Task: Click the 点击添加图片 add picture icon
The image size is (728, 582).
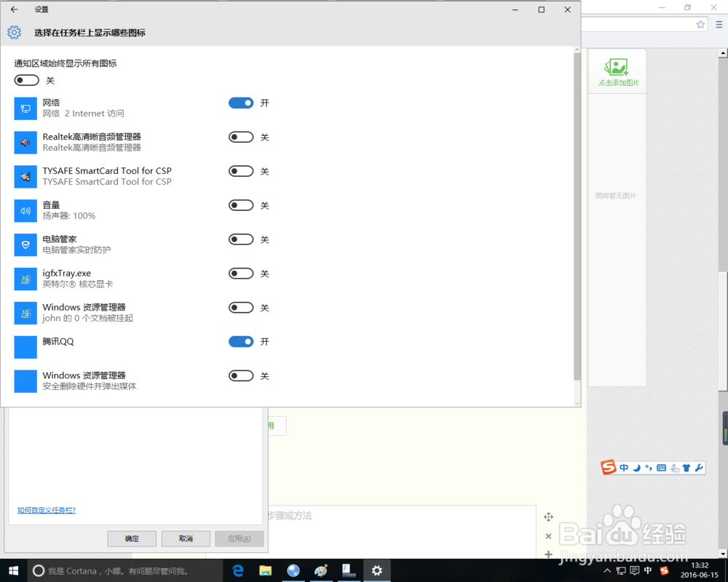Action: pyautogui.click(x=617, y=68)
